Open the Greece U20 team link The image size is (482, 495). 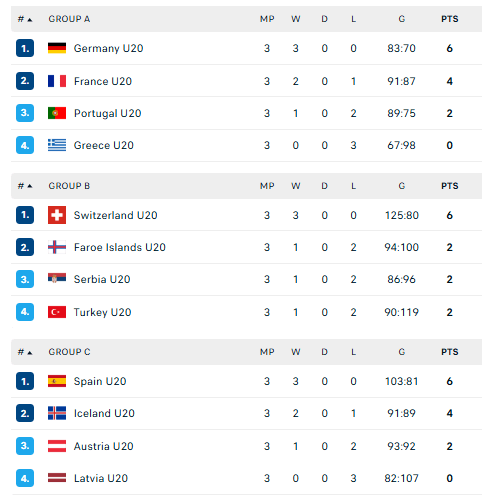(104, 145)
